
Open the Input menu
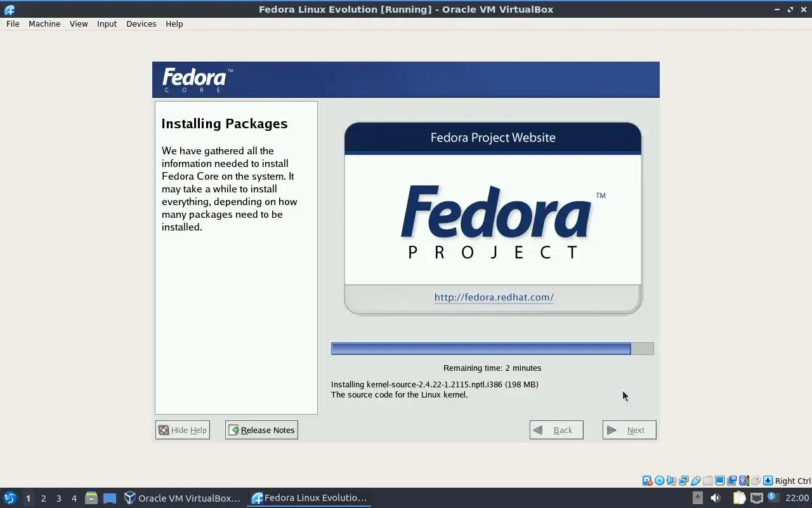pyautogui.click(x=107, y=23)
